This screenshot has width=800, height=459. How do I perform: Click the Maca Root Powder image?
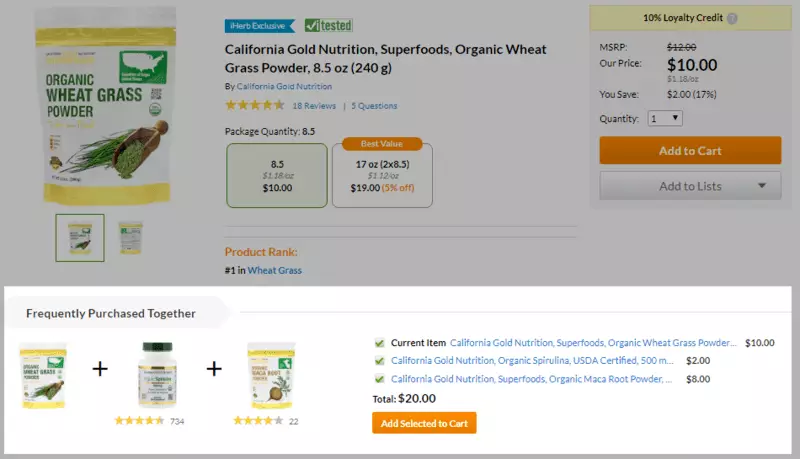click(271, 375)
